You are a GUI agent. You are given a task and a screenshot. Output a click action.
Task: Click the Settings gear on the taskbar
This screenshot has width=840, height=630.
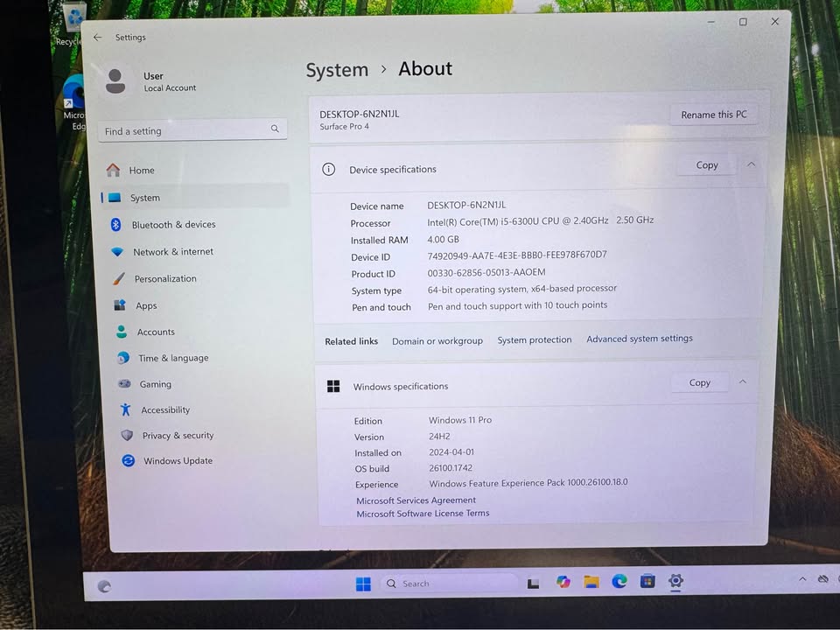point(676,581)
